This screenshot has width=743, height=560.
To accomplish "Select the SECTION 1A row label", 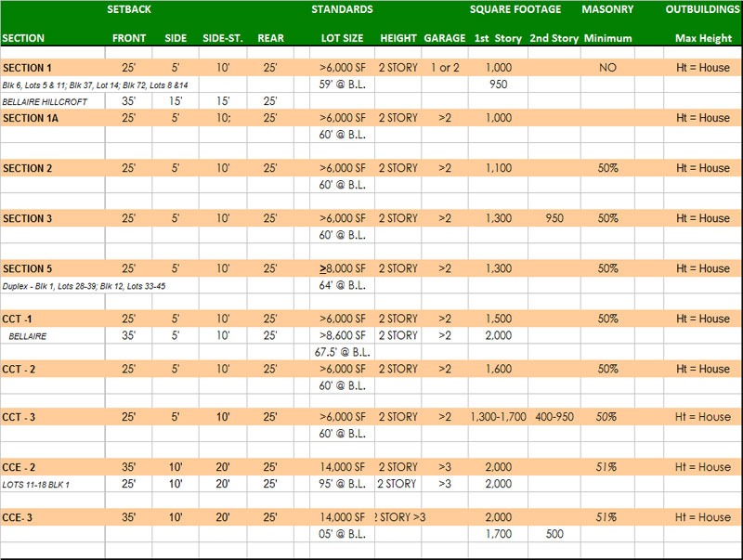I will click(31, 118).
